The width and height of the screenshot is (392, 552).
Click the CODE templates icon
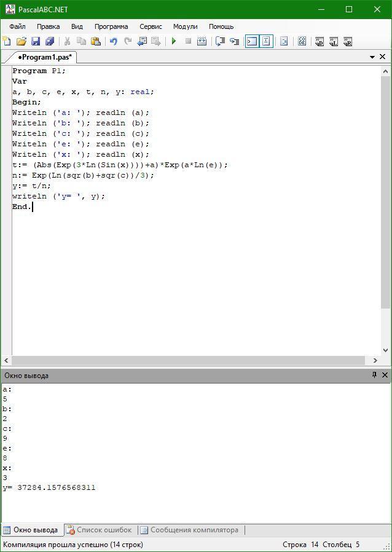302,41
